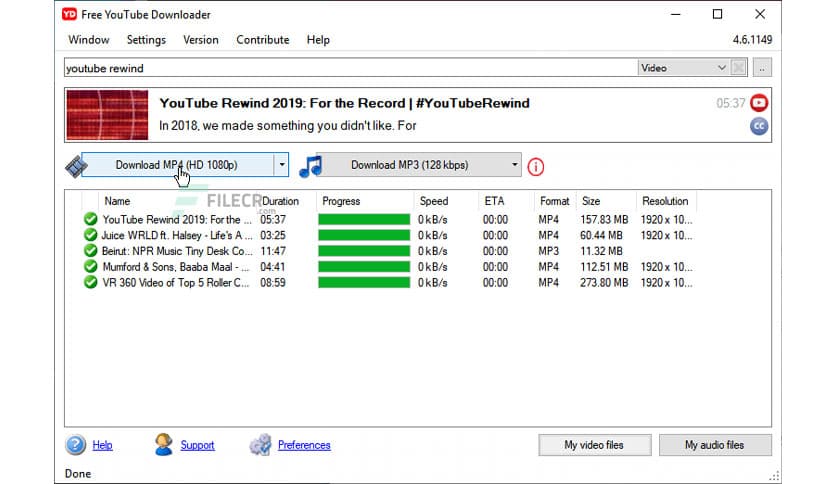The image size is (836, 484).
Task: Click progress bar of VR 360 Video row
Action: pos(364,283)
